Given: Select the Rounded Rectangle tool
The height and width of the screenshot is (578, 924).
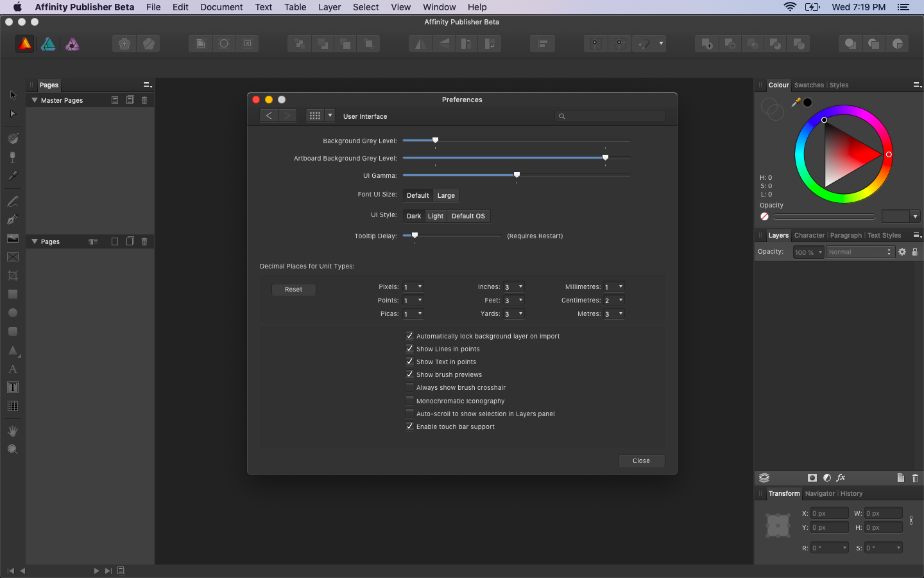Looking at the screenshot, I should pos(13,331).
